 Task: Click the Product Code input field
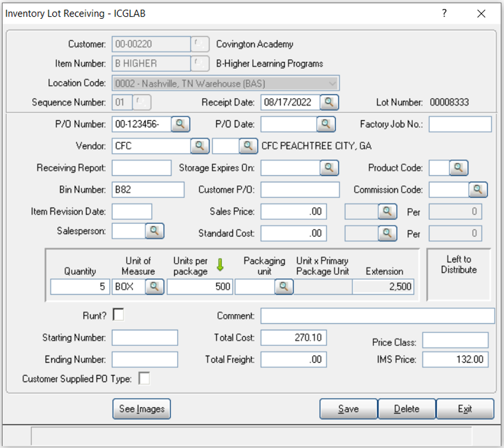(x=439, y=168)
